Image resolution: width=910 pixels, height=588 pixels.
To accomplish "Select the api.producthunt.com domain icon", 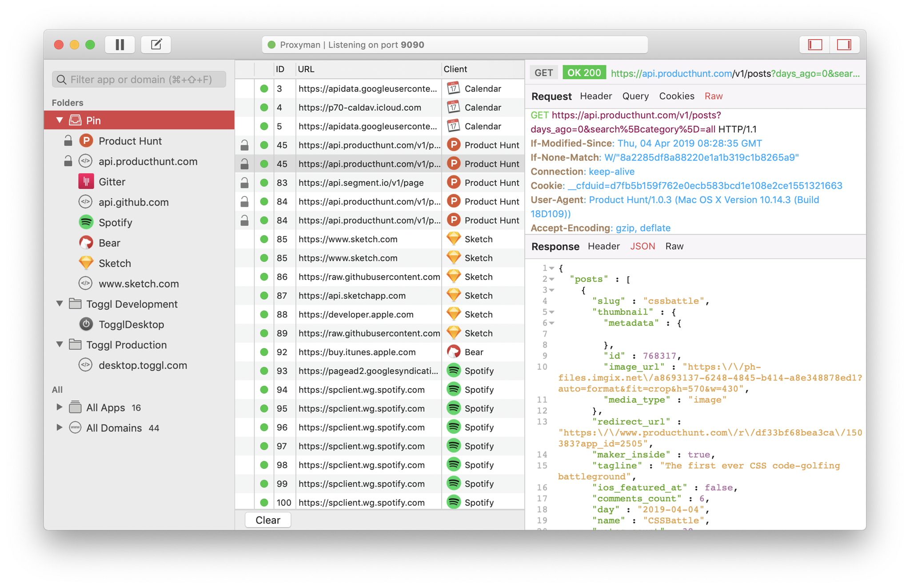I will 86,161.
